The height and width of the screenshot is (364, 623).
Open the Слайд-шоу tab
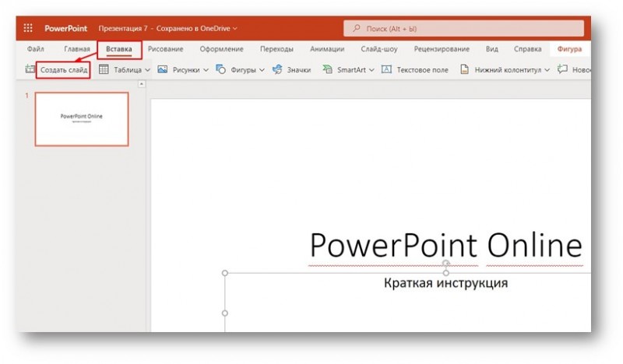[x=379, y=49]
